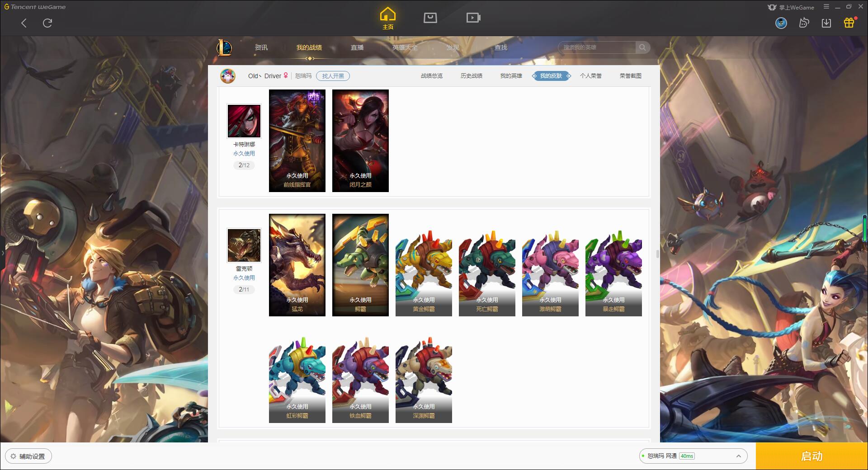
Task: Switch to 历史战绩 sub-tab
Action: coord(472,76)
